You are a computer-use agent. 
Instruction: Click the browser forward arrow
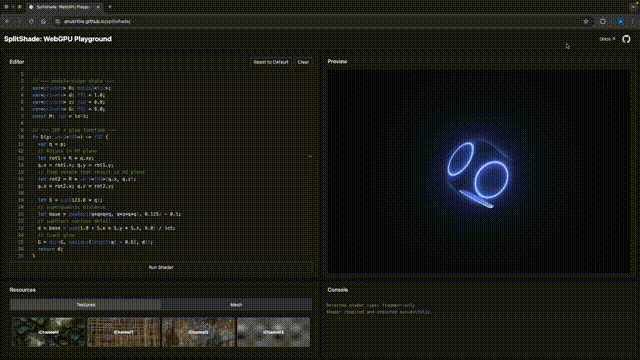pyautogui.click(x=19, y=21)
